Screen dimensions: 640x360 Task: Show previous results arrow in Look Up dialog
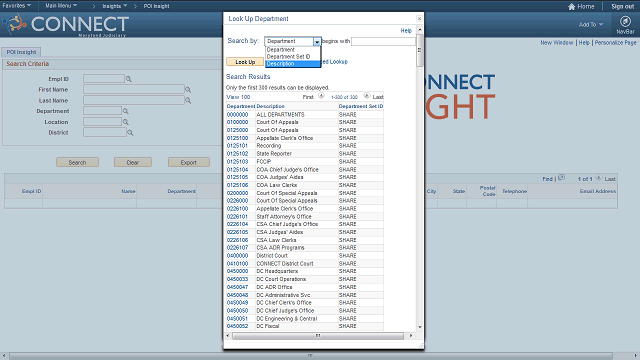(321, 96)
